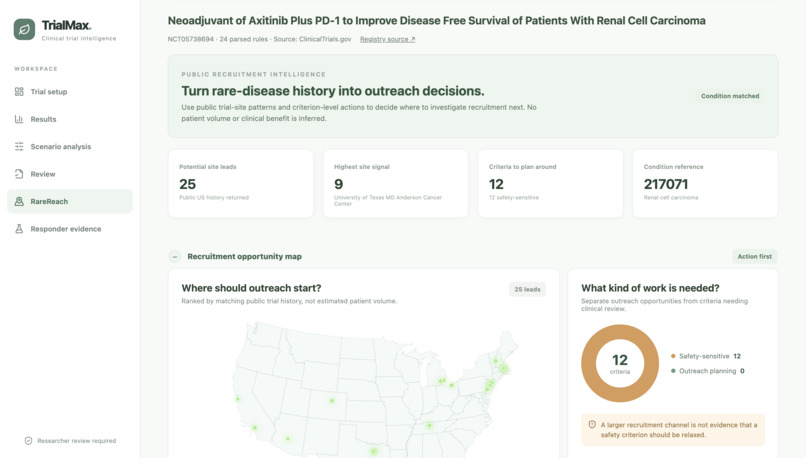
Task: Click the Outreach planning 0 legend label
Action: tap(712, 371)
